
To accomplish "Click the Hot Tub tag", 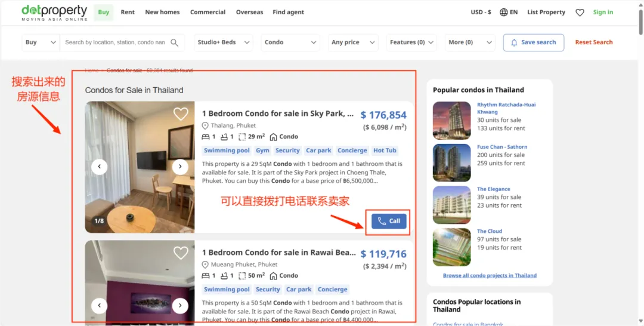I will click(385, 150).
